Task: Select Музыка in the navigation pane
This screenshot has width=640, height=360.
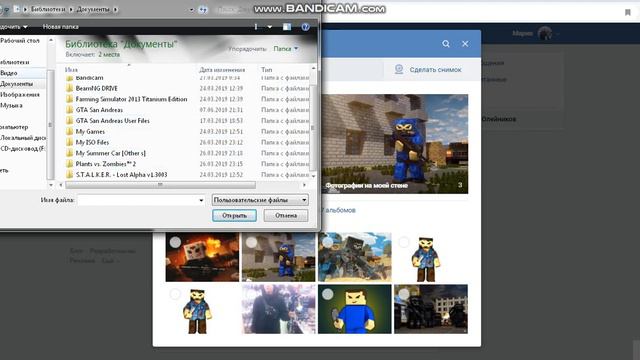Action: 11,105
